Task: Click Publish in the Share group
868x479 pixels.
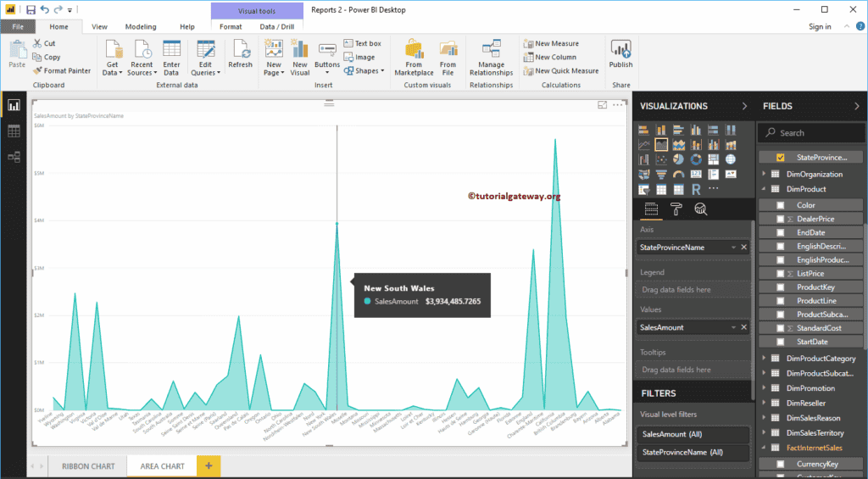Action: (x=621, y=54)
